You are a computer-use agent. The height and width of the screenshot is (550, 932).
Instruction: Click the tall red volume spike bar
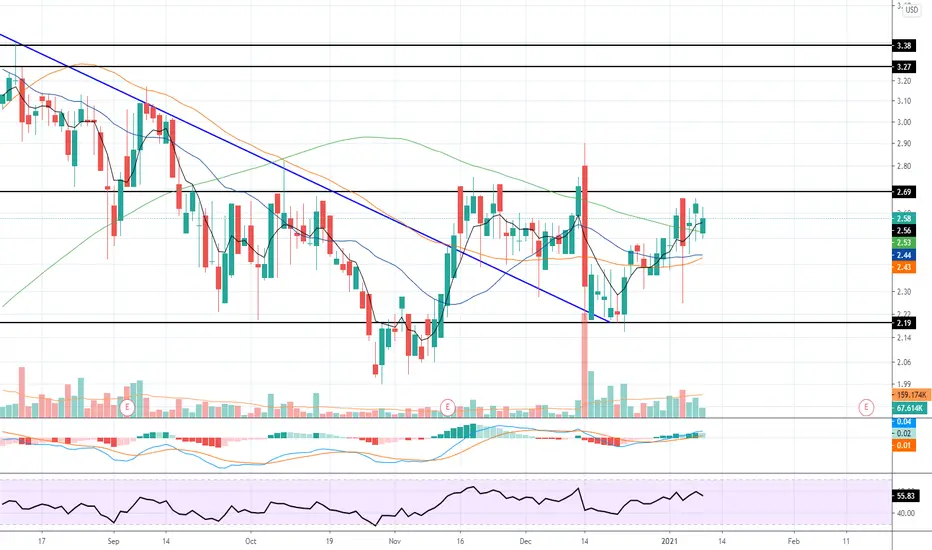pyautogui.click(x=585, y=364)
